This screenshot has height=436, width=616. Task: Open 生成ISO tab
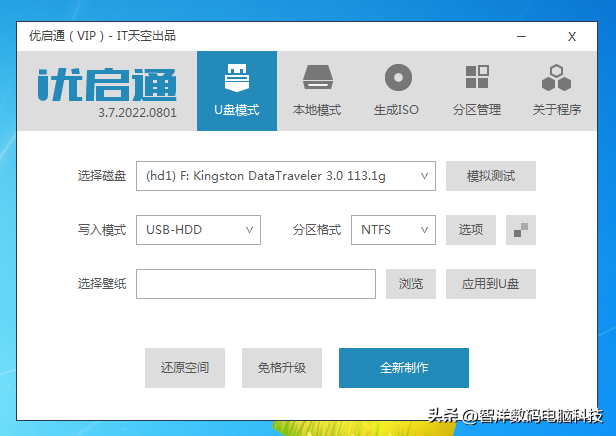click(396, 91)
